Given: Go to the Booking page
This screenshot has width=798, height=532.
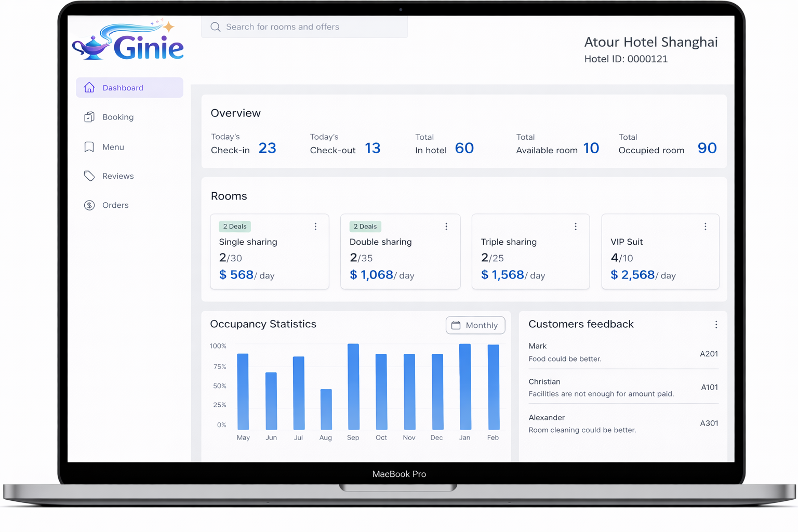Looking at the screenshot, I should 118,117.
